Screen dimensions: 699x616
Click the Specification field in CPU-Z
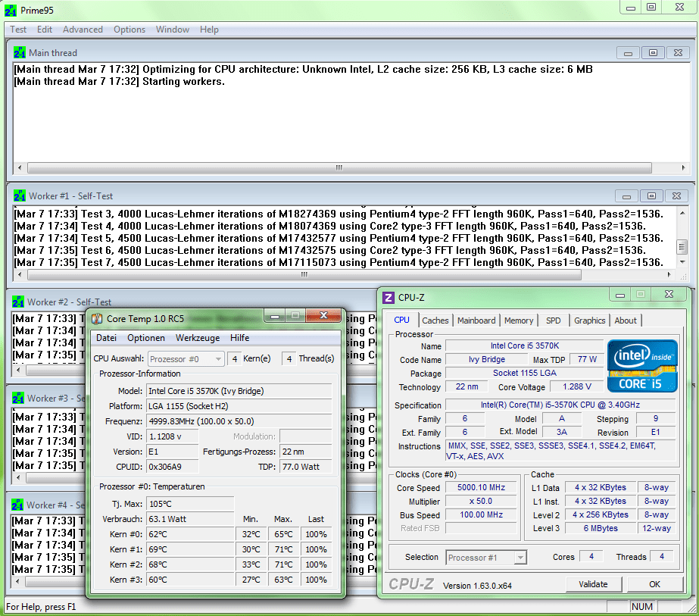(560, 405)
